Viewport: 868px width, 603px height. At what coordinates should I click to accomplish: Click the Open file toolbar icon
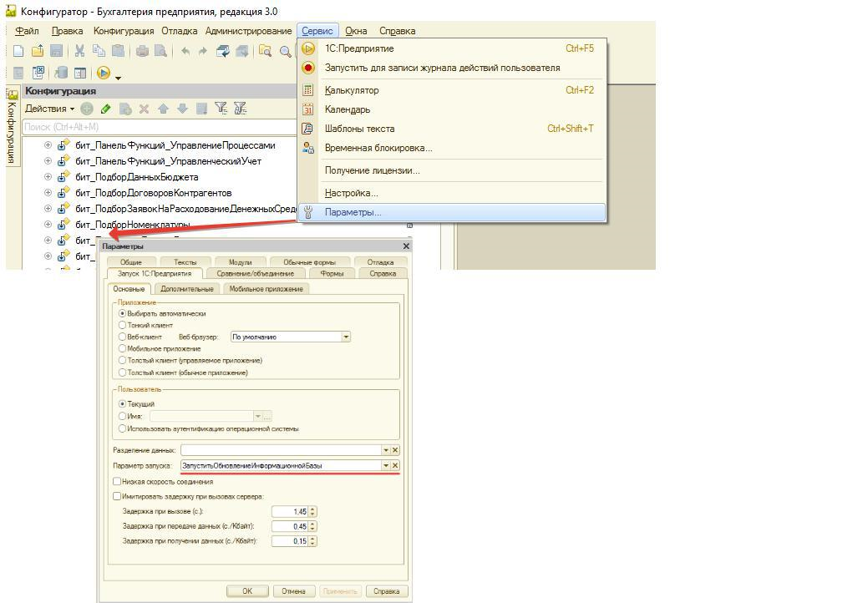38,51
